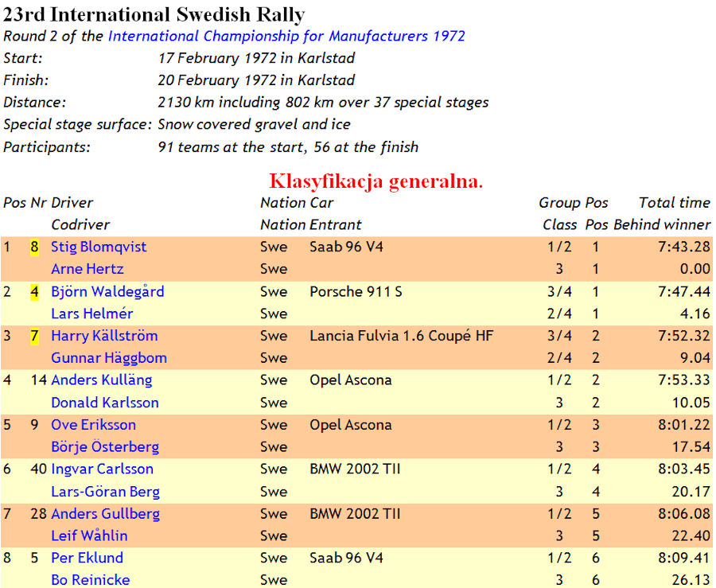The width and height of the screenshot is (716, 588).
Task: Click the Saab 96 V4 cell in Blomqvist row
Action: click(x=346, y=247)
